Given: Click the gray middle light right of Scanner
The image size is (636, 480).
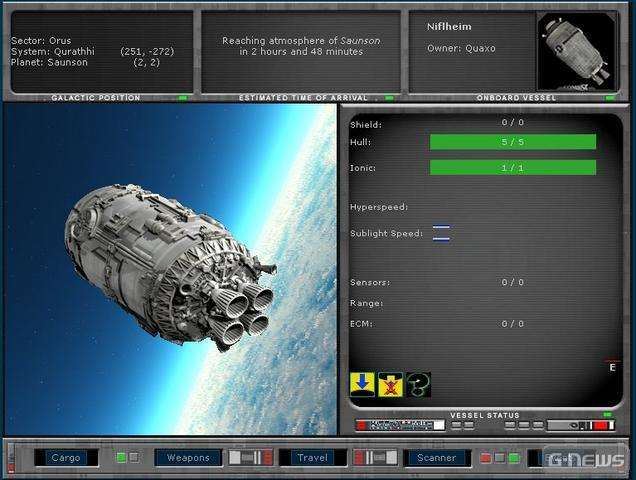Looking at the screenshot, I should pyautogui.click(x=500, y=458).
